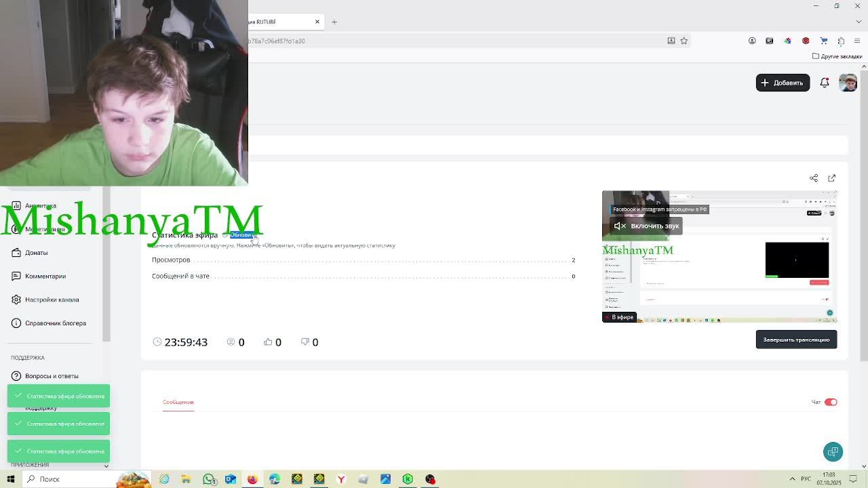Screen dimensions: 868x488
Task: Open Outlook from the taskbar
Action: (231, 479)
